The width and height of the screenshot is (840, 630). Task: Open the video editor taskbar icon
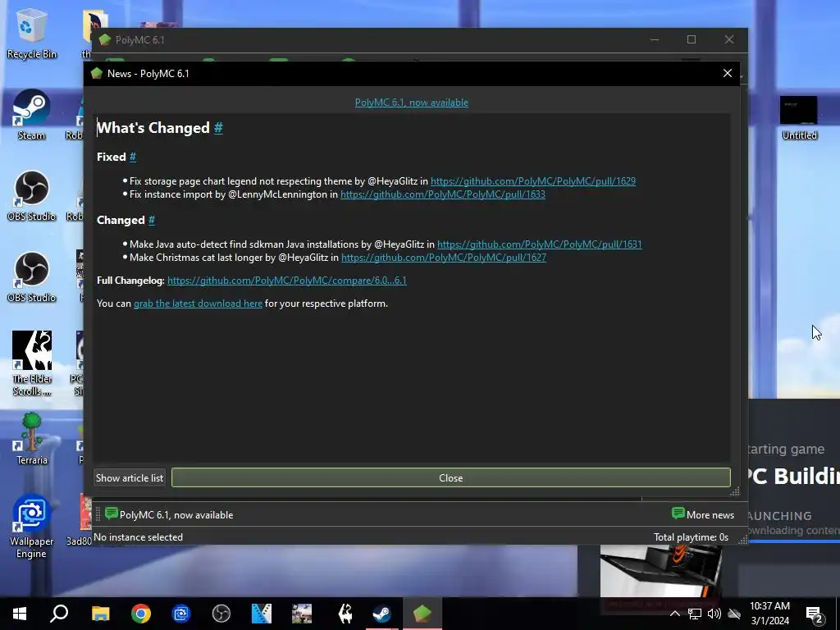[262, 614]
